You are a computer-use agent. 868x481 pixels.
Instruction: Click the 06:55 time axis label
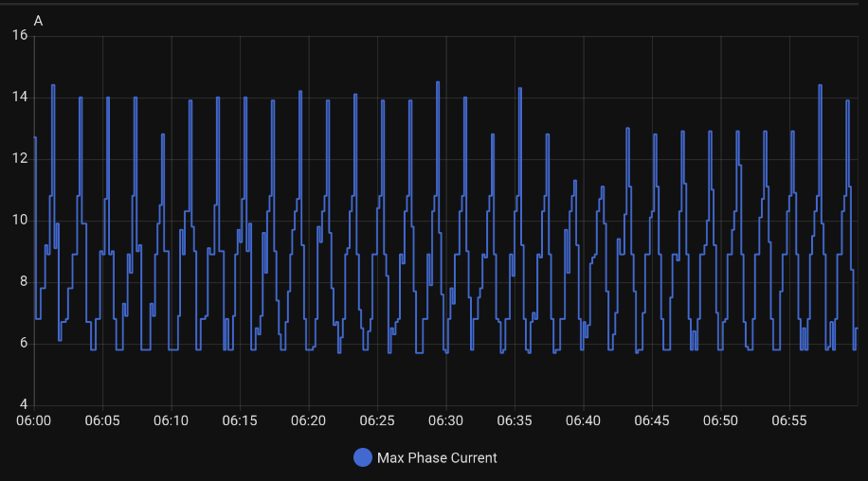(788, 420)
